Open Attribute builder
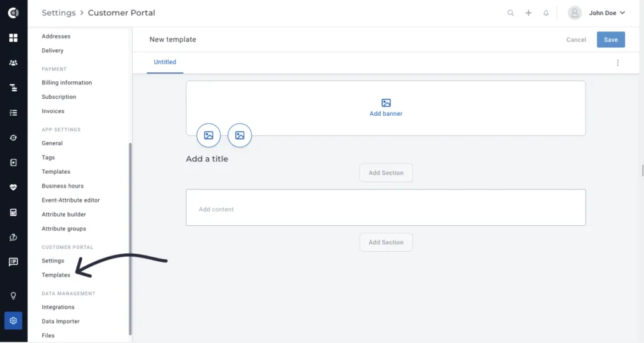Screen dimensions: 644x343 64,215
